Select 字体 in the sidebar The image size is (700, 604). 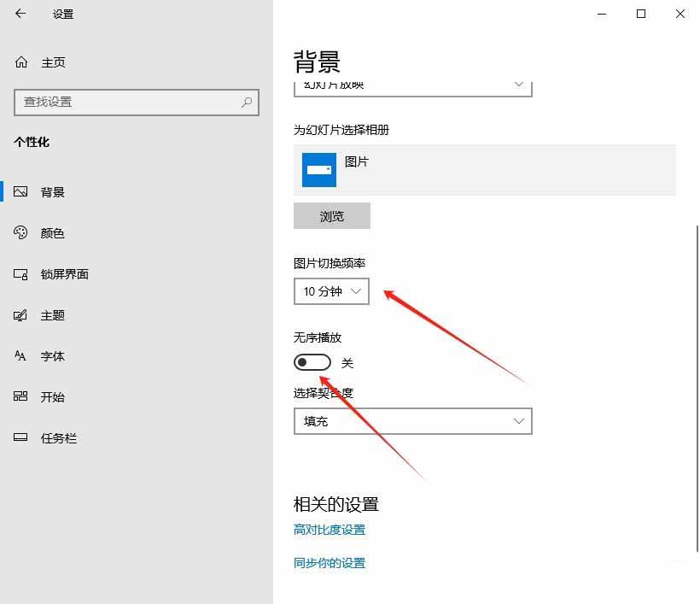[53, 356]
